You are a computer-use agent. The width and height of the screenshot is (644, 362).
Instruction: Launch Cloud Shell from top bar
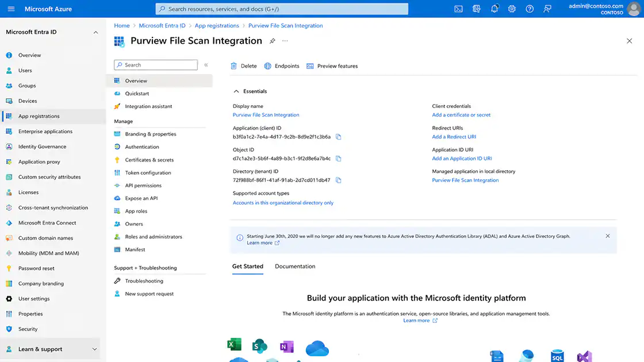tap(458, 9)
